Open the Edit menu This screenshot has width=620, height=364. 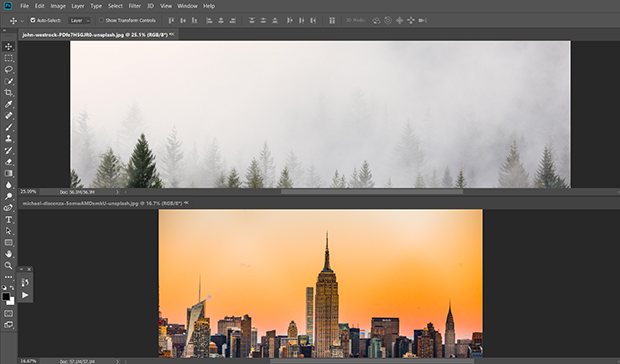click(40, 6)
